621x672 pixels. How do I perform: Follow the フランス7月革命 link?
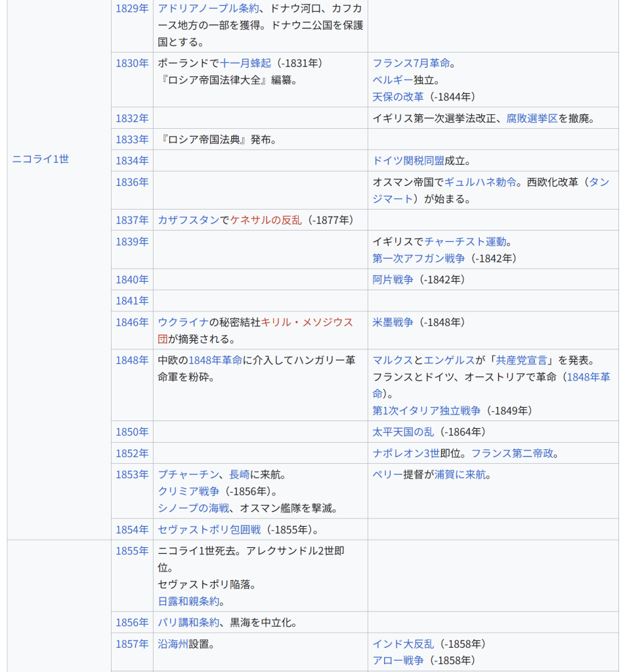click(411, 63)
